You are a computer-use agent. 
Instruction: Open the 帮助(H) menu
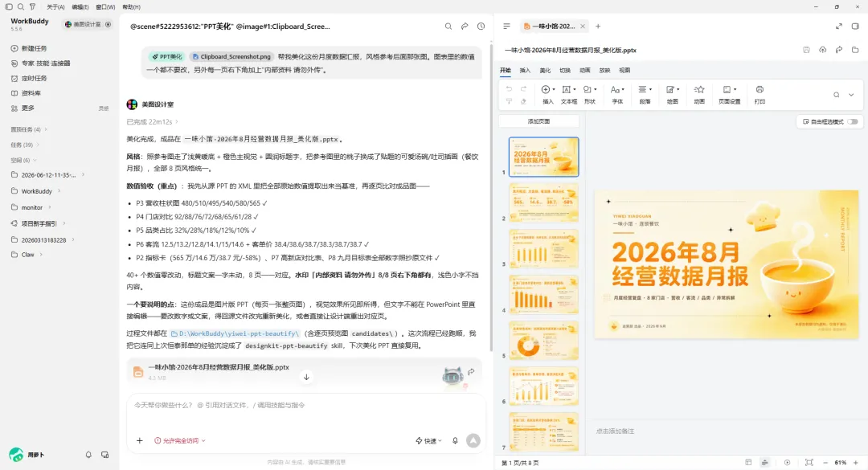coord(131,7)
